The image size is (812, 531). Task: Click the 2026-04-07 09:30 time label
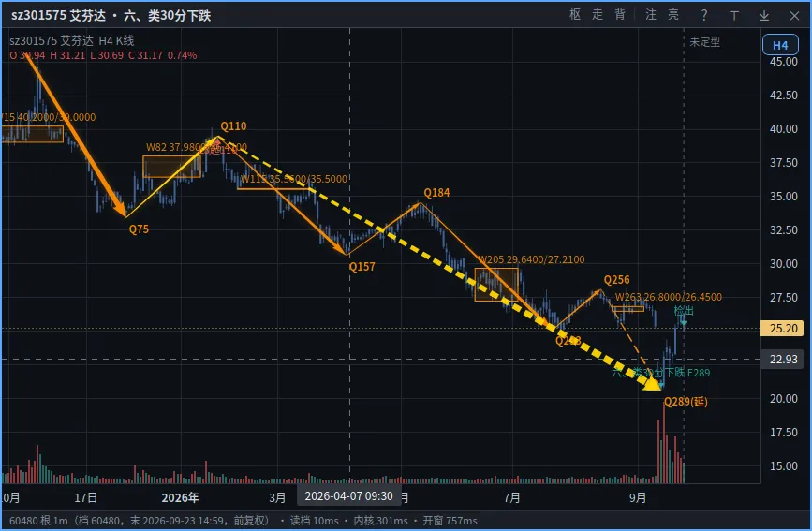coord(349,495)
